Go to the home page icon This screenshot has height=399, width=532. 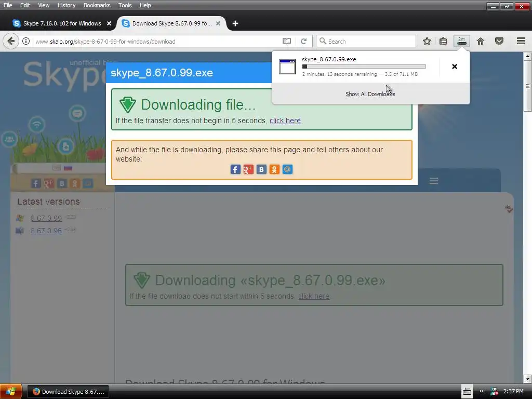(x=481, y=42)
